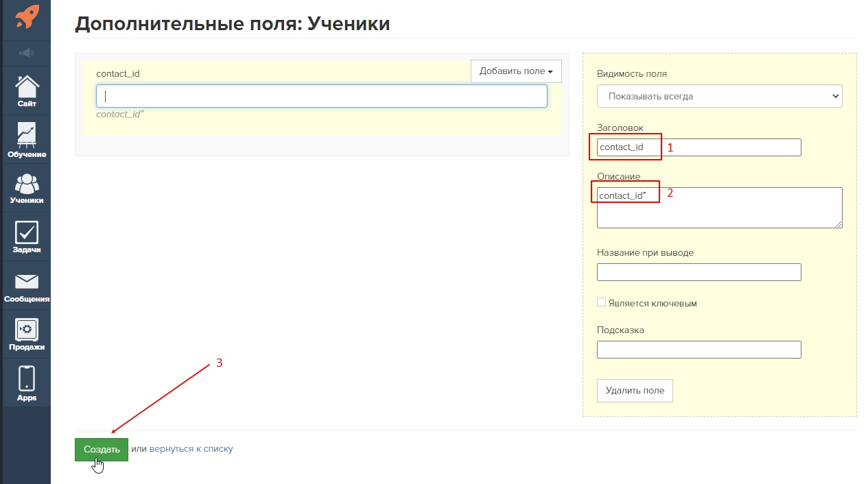Click the Подсказка input field
Screen dimensions: 868x484
pos(699,350)
